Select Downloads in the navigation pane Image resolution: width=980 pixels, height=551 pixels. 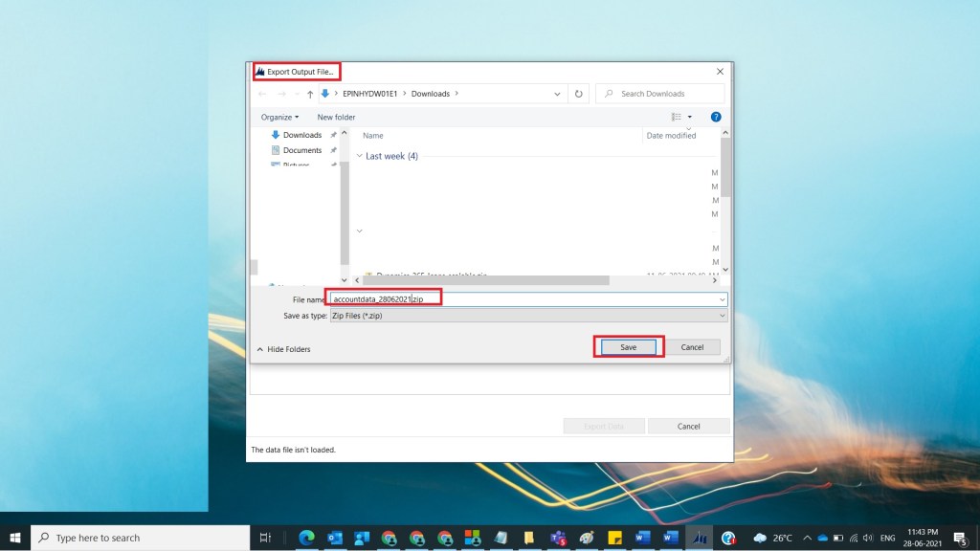click(x=301, y=135)
